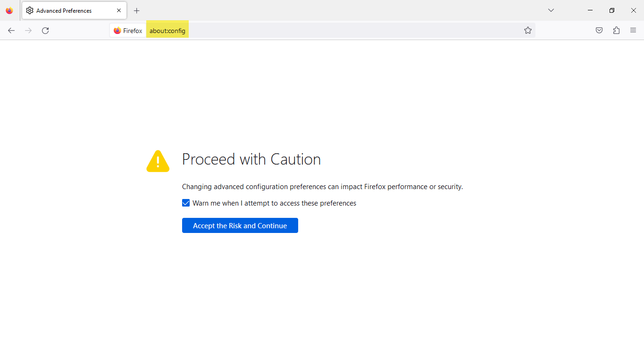
Task: Click Accept the Risk and Continue
Action: (240, 225)
